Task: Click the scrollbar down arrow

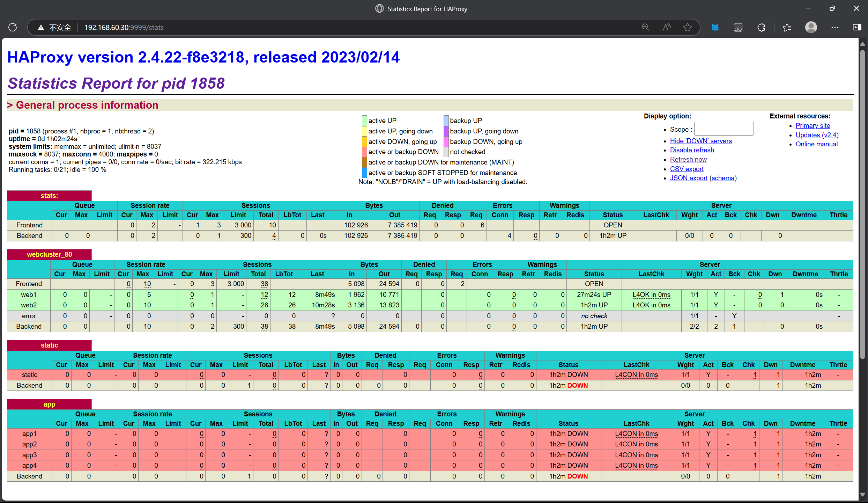Action: click(862, 495)
